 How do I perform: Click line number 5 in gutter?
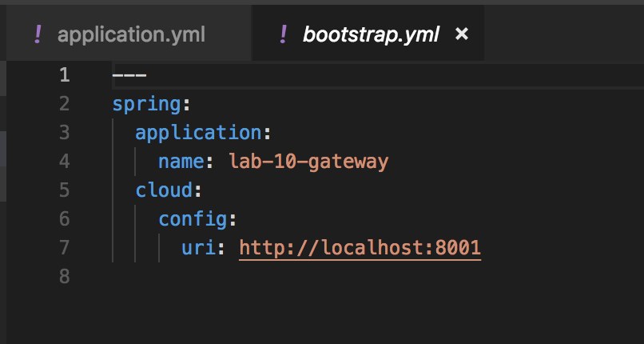click(x=64, y=190)
